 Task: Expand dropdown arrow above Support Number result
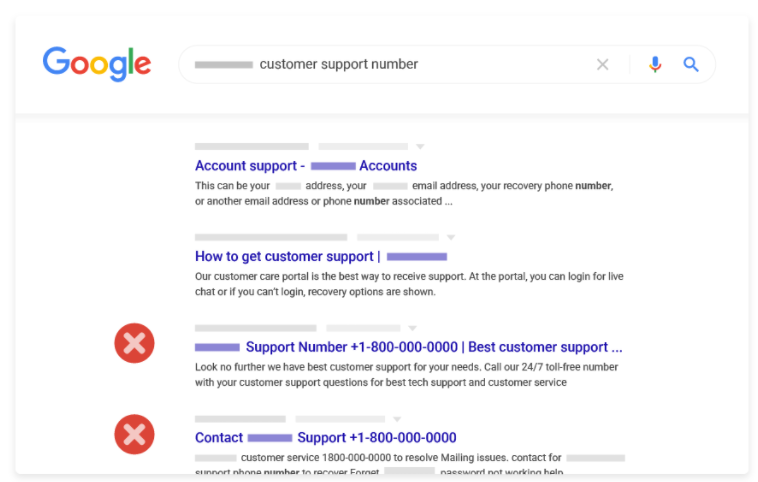click(412, 328)
